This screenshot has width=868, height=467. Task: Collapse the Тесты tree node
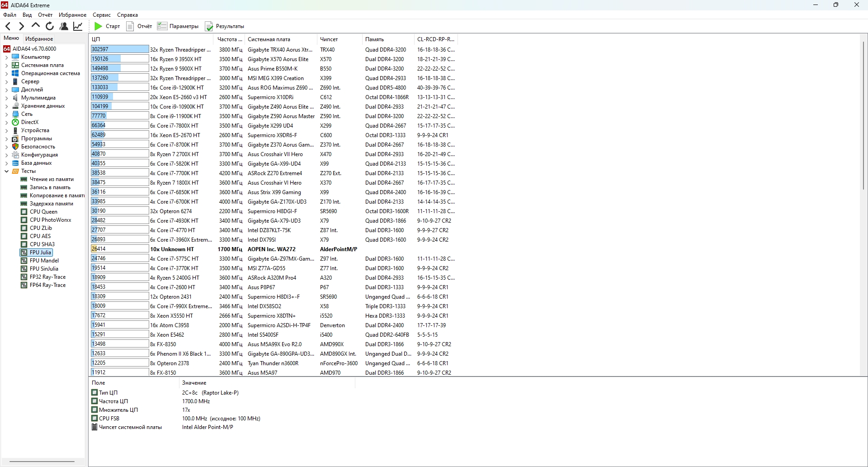tap(6, 172)
